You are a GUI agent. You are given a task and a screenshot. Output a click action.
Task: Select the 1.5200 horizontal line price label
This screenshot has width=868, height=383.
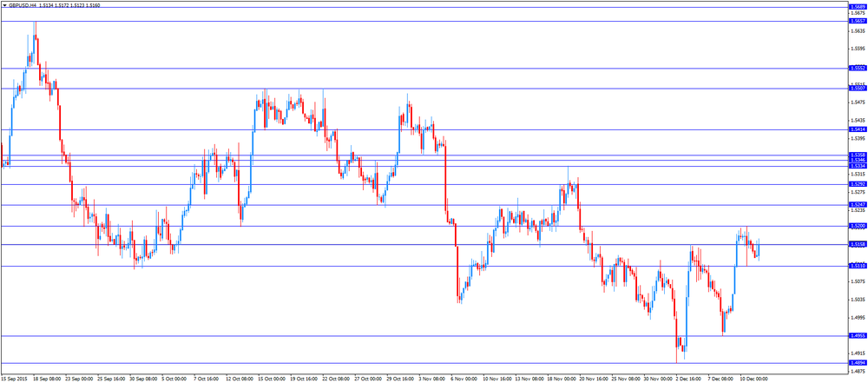858,226
